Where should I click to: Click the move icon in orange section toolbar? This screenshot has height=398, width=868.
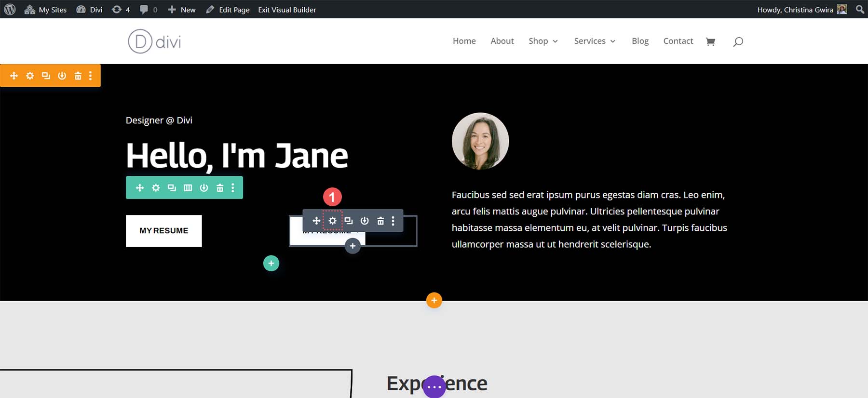(x=14, y=76)
